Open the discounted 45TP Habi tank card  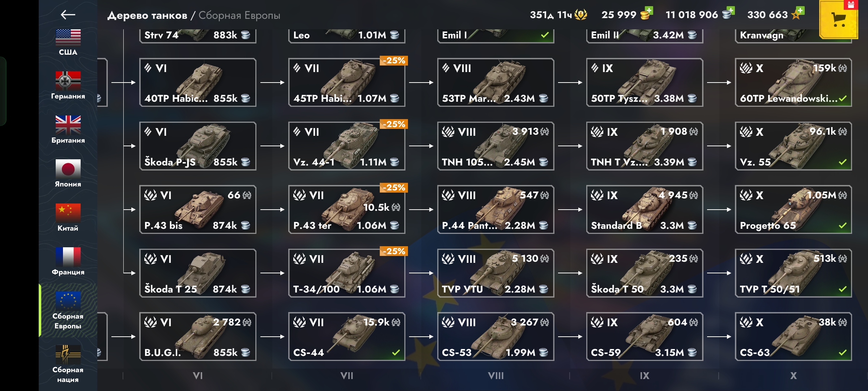click(346, 83)
